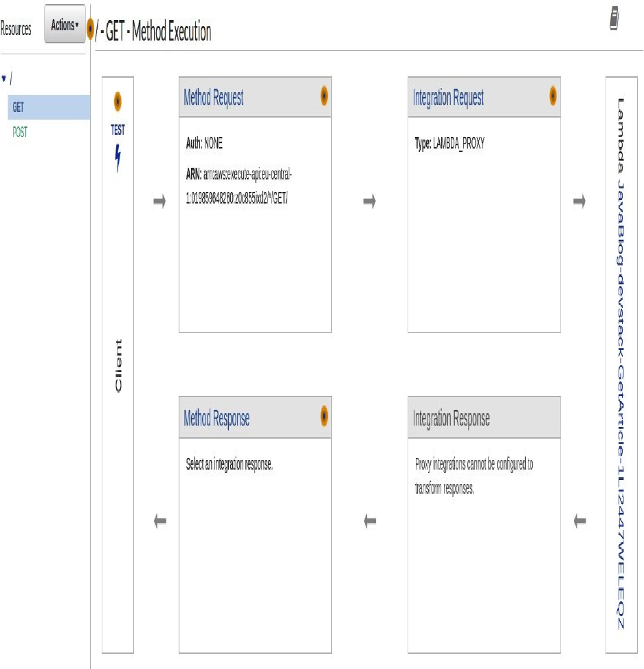Click the Integration Response header

point(451,417)
